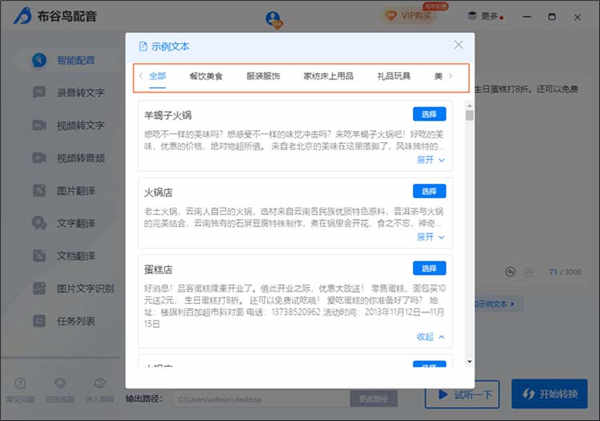Click the 视频转音频 sidebar icon
Image resolution: width=600 pixels, height=421 pixels.
tap(39, 158)
